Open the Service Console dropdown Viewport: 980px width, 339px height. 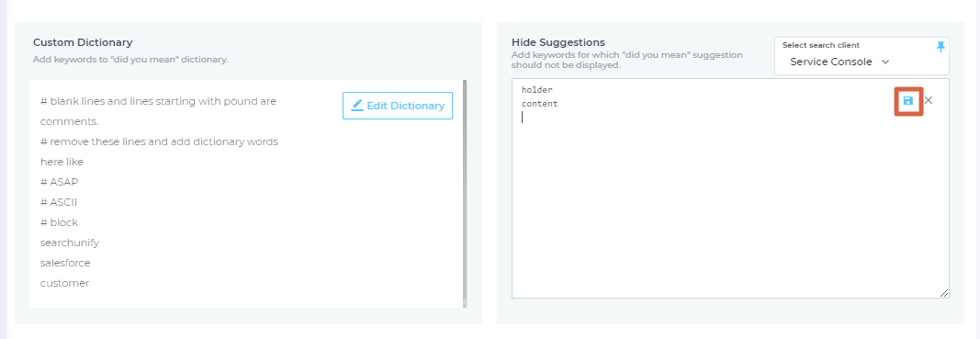(839, 62)
